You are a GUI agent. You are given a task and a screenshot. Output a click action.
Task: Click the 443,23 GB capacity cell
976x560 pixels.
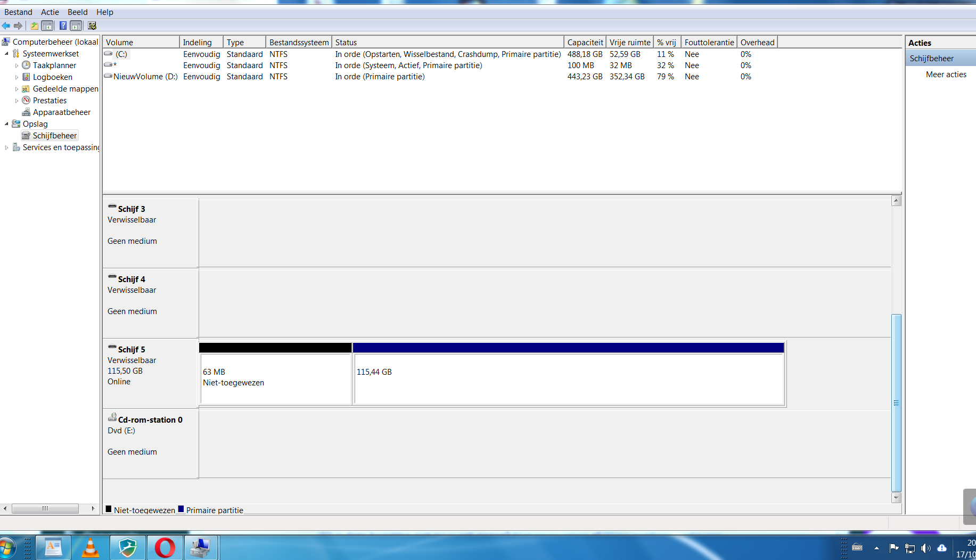(x=585, y=76)
